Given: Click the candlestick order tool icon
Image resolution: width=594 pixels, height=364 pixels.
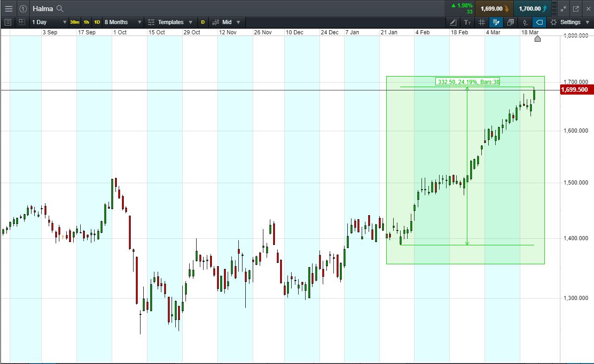Looking at the screenshot, I should 525,22.
